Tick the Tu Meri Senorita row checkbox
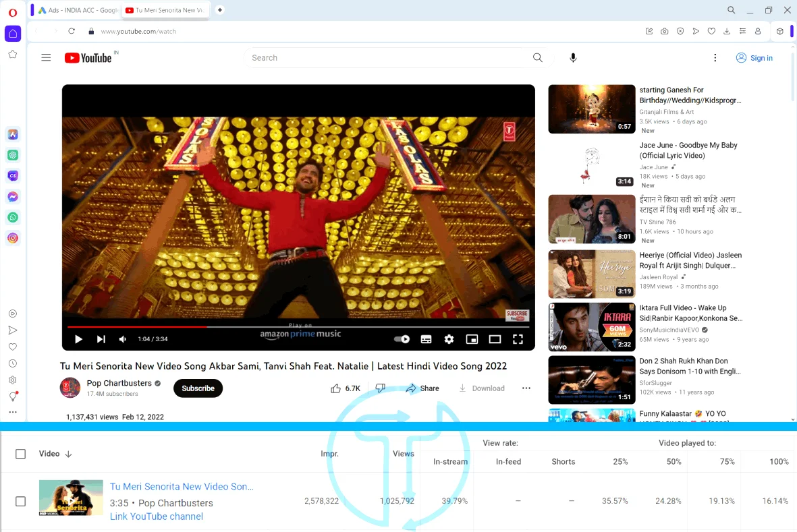This screenshot has height=532, width=797. pyautogui.click(x=20, y=501)
